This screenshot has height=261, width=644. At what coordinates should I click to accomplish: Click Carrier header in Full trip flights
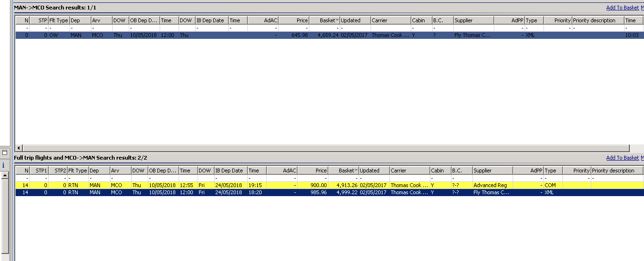pyautogui.click(x=410, y=171)
